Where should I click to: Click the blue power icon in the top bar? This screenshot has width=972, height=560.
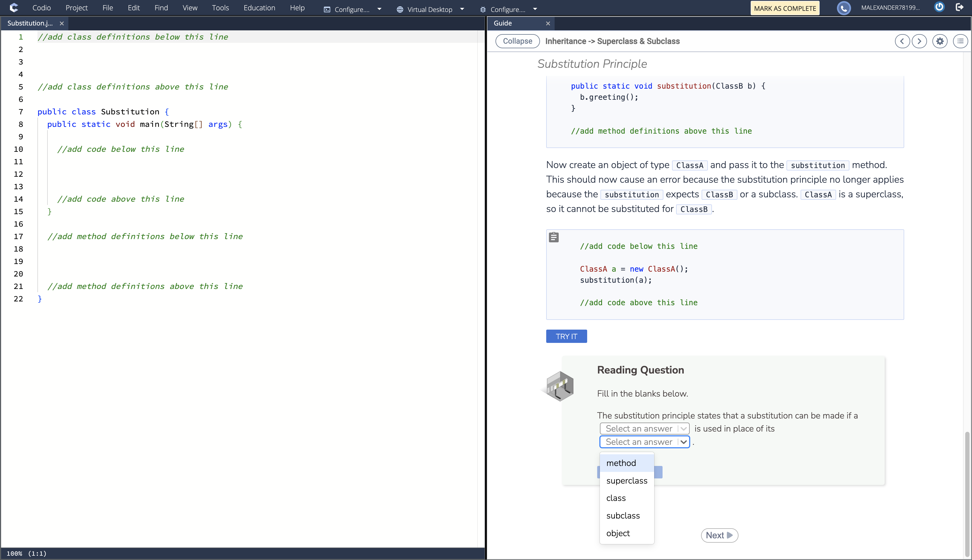coord(939,7)
